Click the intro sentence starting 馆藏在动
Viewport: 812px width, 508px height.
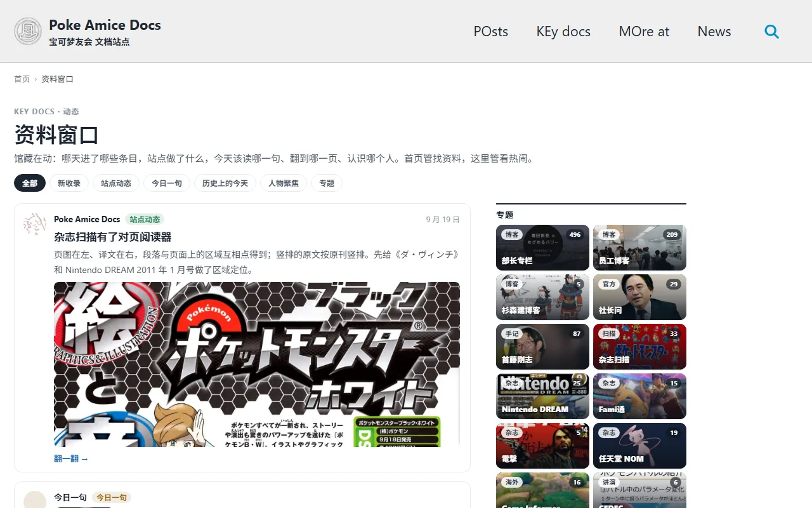[x=274, y=158]
